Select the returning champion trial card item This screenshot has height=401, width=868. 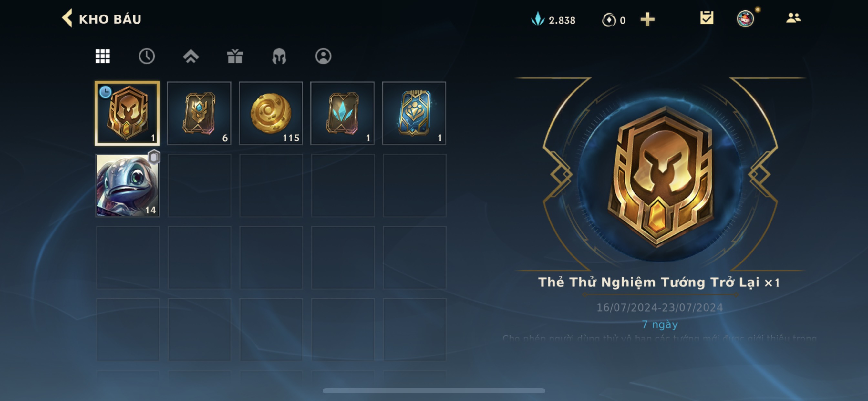127,113
